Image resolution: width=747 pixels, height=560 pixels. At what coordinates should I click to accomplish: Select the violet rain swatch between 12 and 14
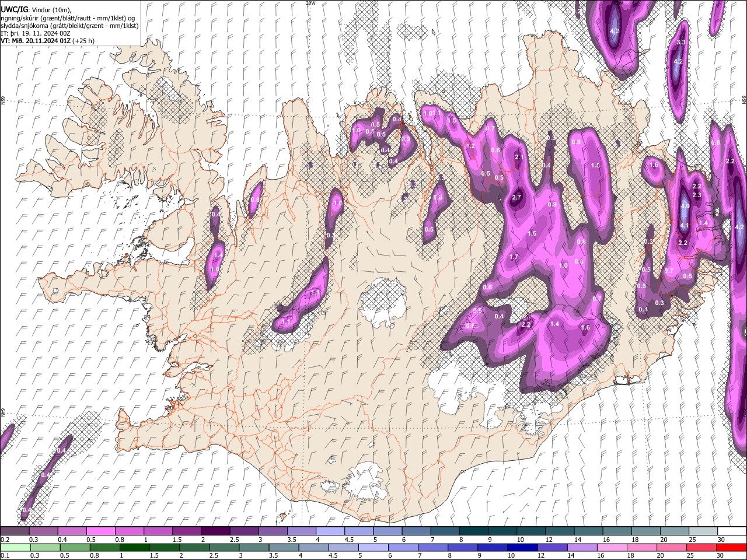click(x=553, y=547)
